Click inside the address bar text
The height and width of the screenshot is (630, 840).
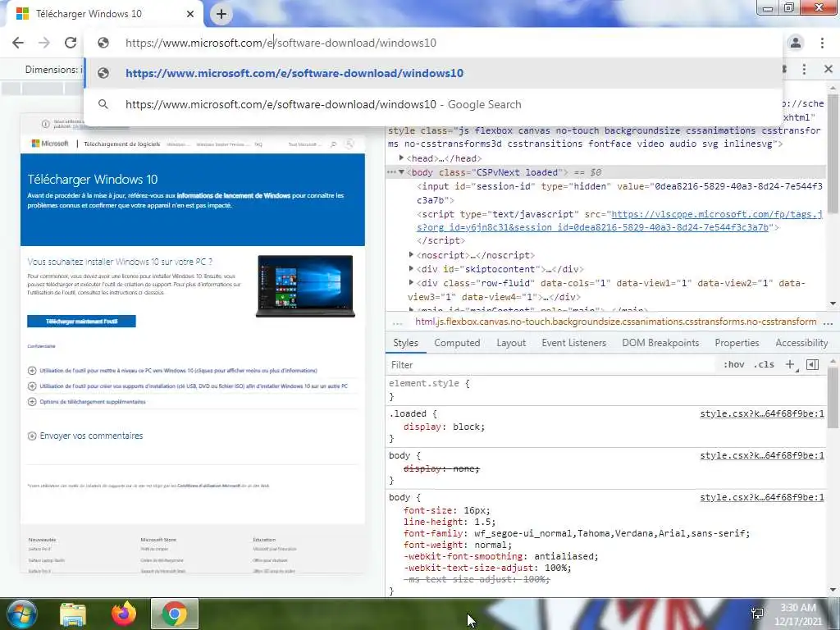pos(281,43)
